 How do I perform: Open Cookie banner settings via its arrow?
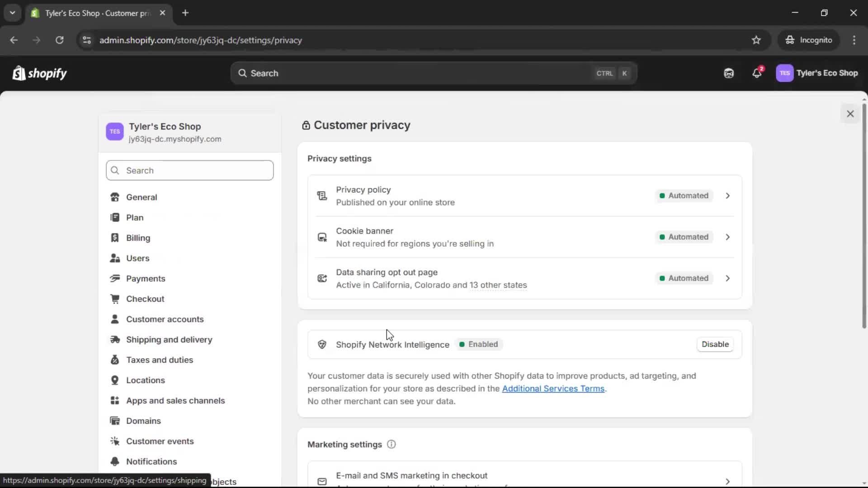(x=727, y=237)
